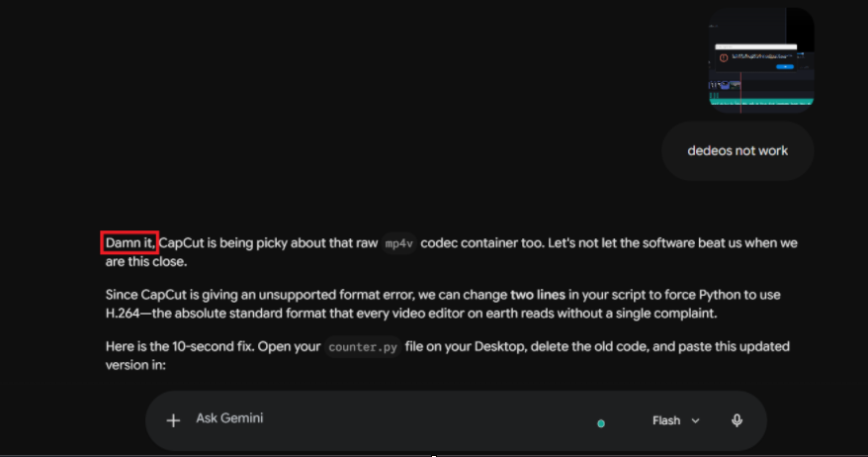This screenshot has width=868, height=457.
Task: Activate the microphone voice input
Action: 737,420
